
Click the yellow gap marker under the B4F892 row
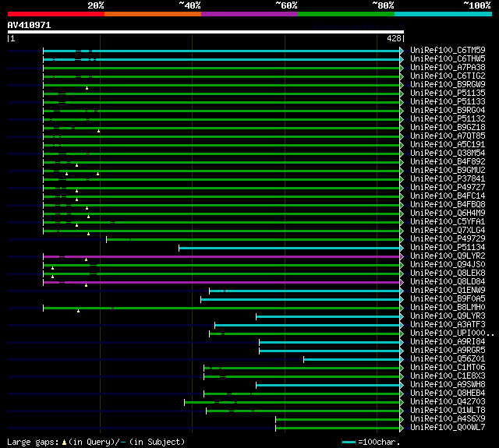tap(76, 165)
